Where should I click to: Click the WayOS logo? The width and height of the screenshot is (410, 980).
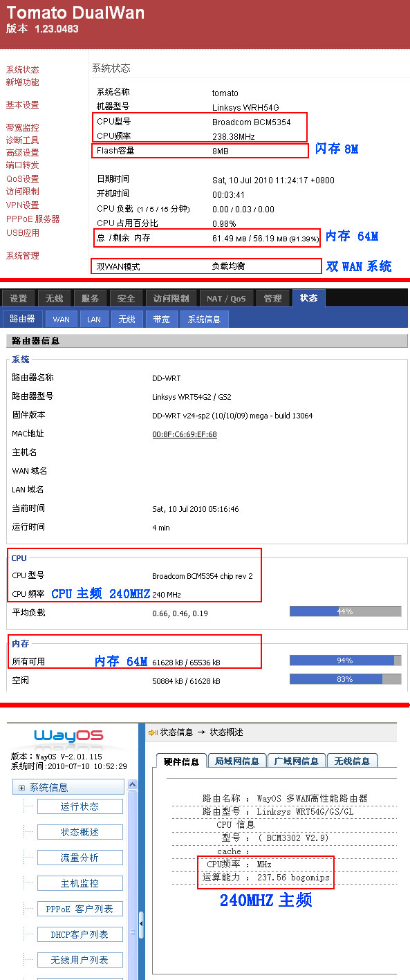[68, 734]
